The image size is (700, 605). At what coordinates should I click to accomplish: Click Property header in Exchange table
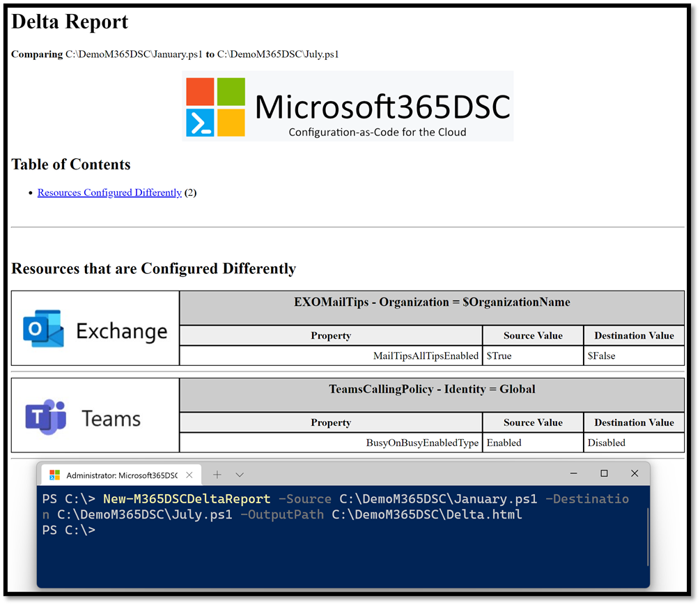[331, 335]
